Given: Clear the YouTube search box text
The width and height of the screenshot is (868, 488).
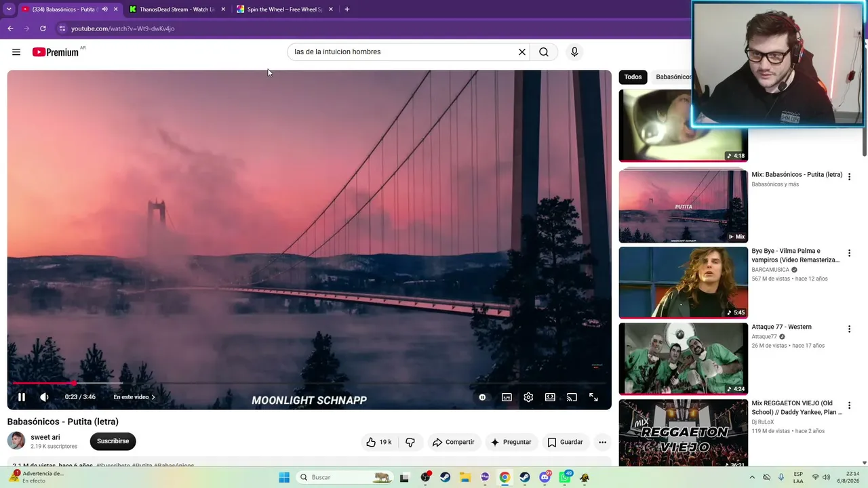Looking at the screenshot, I should 522,52.
